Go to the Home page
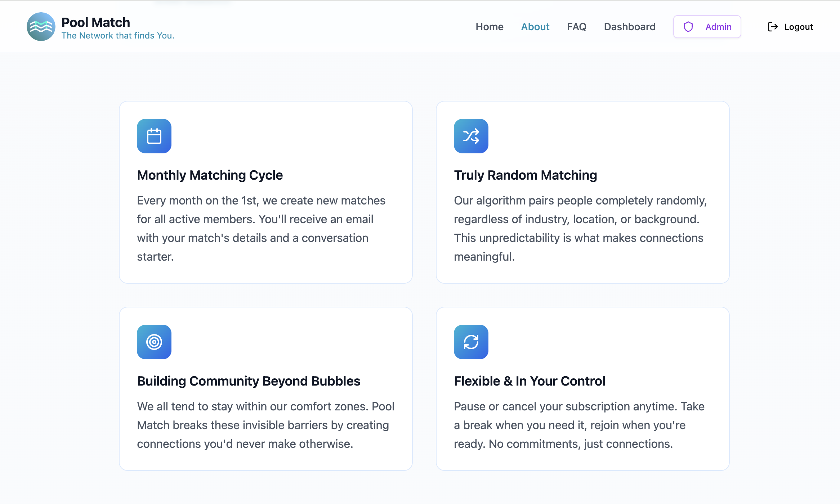The image size is (840, 504). (489, 27)
